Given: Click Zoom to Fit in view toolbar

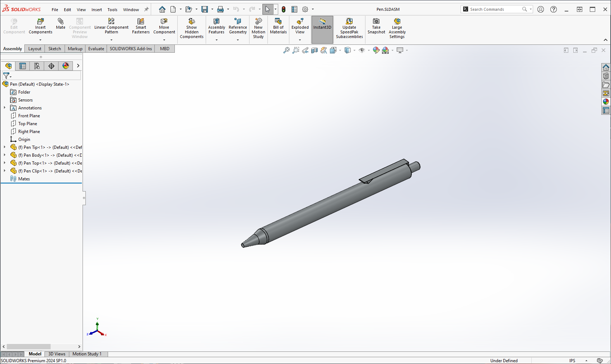Looking at the screenshot, I should point(286,50).
